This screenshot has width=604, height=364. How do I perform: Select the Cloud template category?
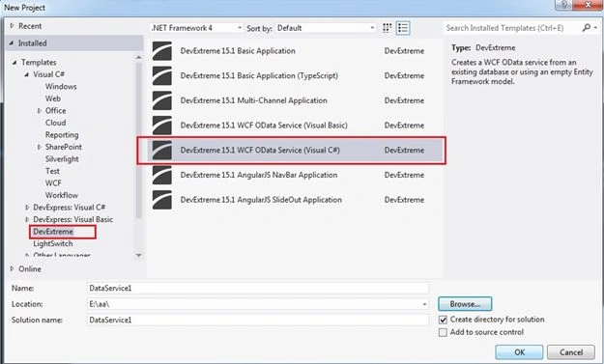(55, 123)
